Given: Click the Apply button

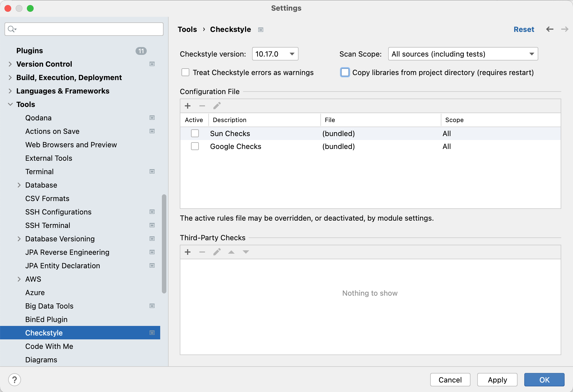Looking at the screenshot, I should coord(497,380).
